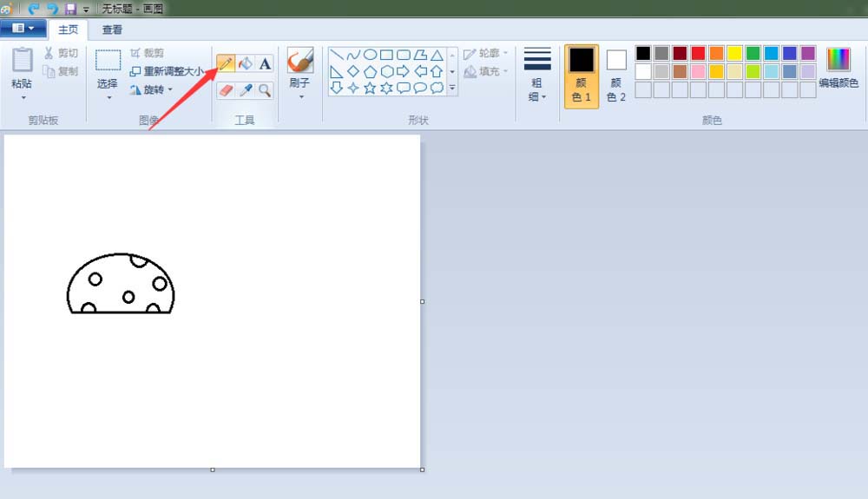Choose the Rectangle shape
The image size is (868, 499).
[386, 55]
